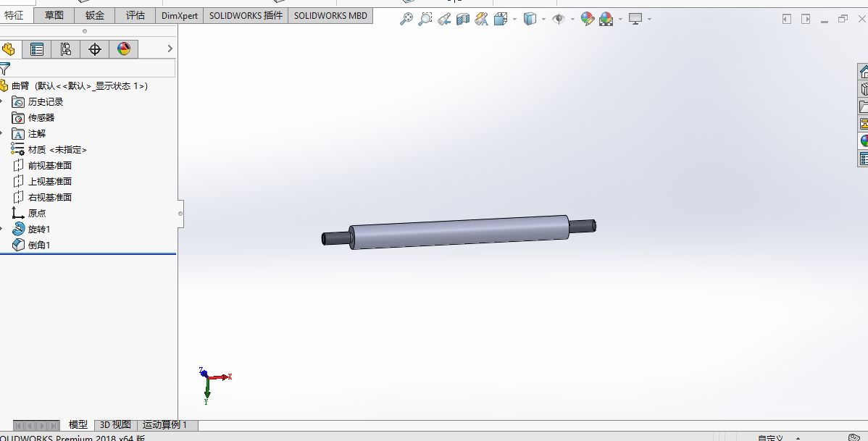Activate the Section View tool
Screen dimensions: 868x441
click(463, 20)
